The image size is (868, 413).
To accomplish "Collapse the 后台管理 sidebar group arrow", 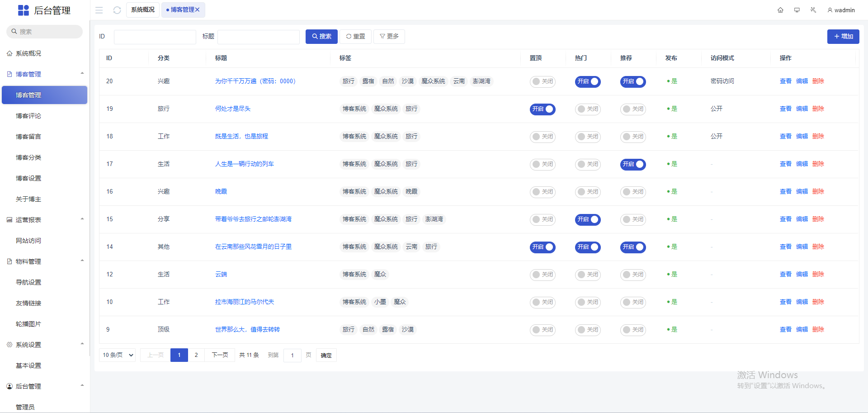I will 82,385.
